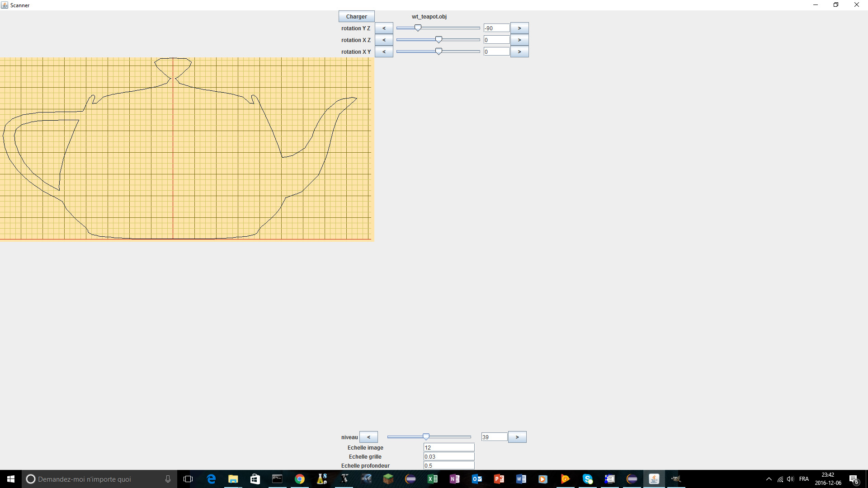Raise the niveau with its right arrow button
This screenshot has width=868, height=488.
(517, 437)
